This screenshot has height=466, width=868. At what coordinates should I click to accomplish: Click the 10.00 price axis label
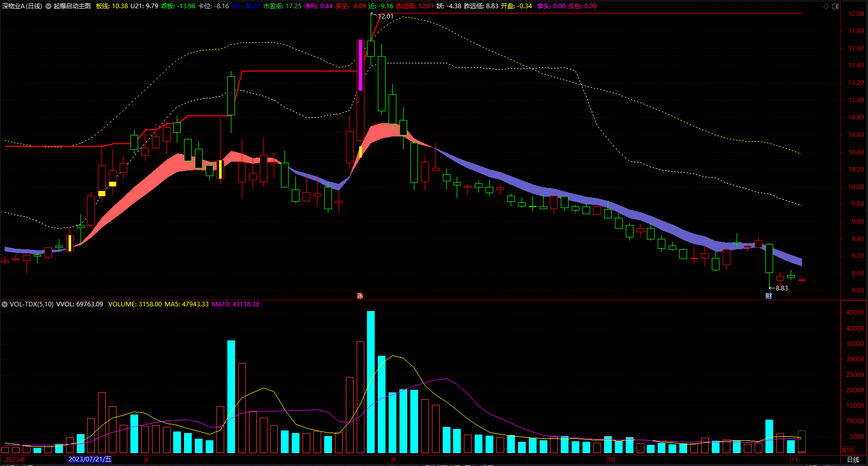click(x=856, y=187)
